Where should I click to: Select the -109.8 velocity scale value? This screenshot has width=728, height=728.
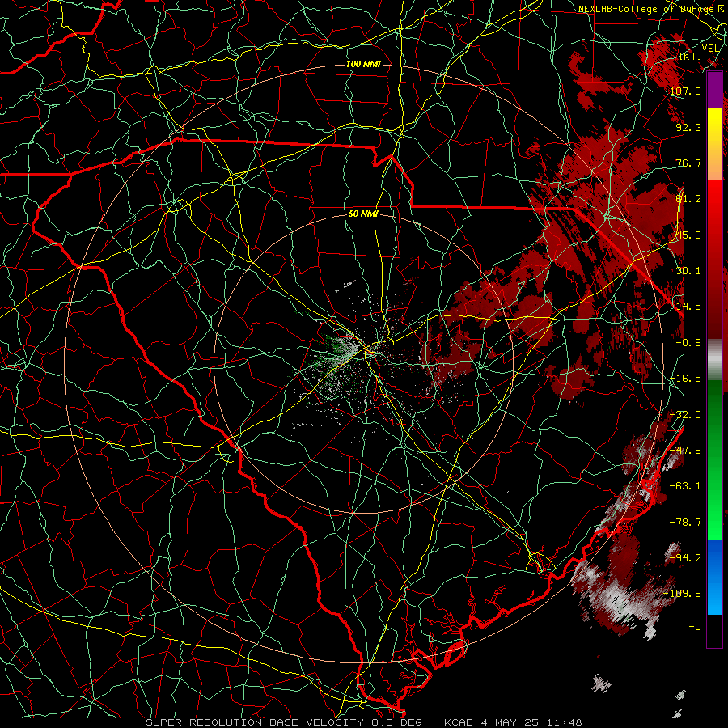point(683,594)
